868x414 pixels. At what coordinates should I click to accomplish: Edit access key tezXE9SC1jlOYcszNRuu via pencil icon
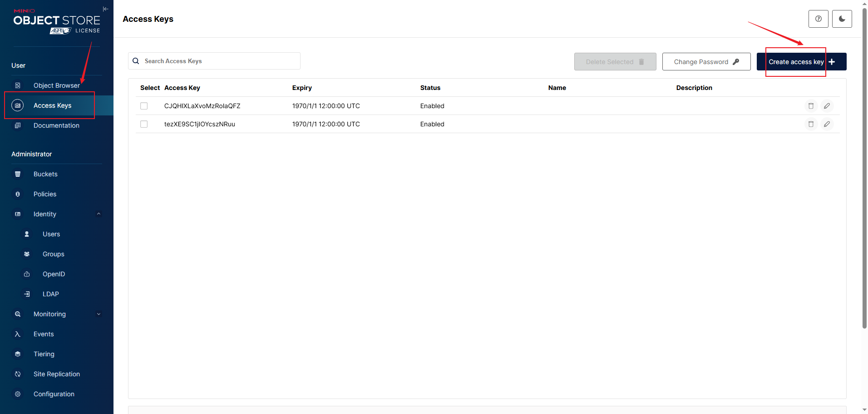pos(827,124)
